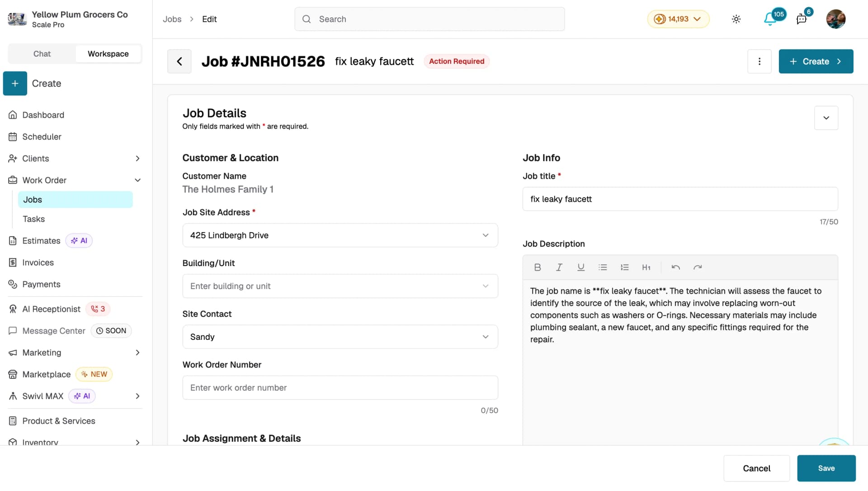Screen dimensions: 868x491
Task: Apply italic formatting in description editor
Action: point(559,267)
